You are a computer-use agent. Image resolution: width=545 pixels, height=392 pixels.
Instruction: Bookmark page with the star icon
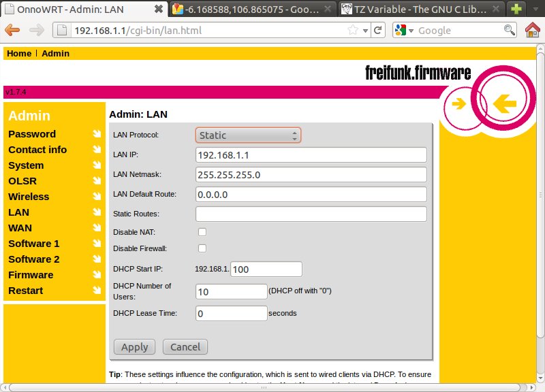[x=353, y=31]
